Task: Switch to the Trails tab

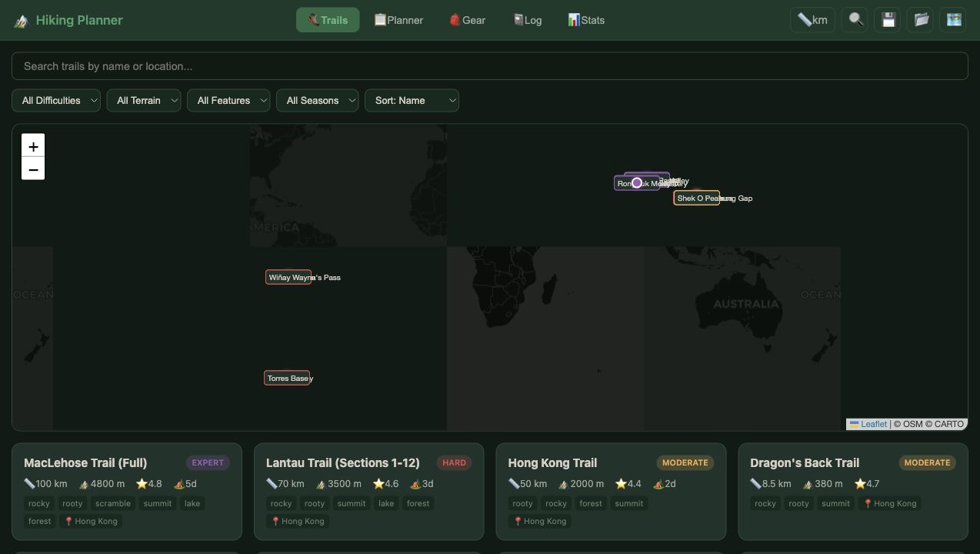Action: click(x=328, y=20)
